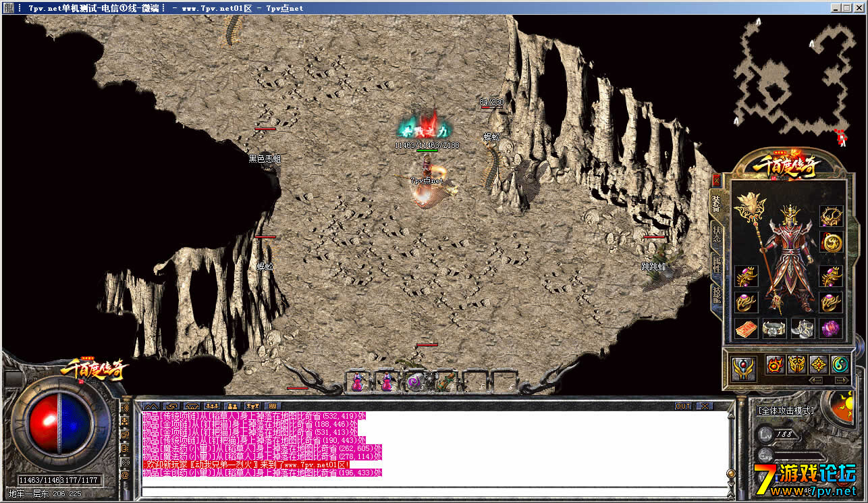
Task: Close the chat window with X
Action: (704, 406)
